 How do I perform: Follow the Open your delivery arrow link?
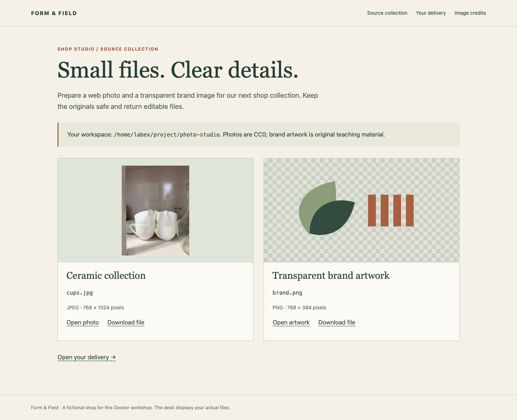tap(87, 357)
